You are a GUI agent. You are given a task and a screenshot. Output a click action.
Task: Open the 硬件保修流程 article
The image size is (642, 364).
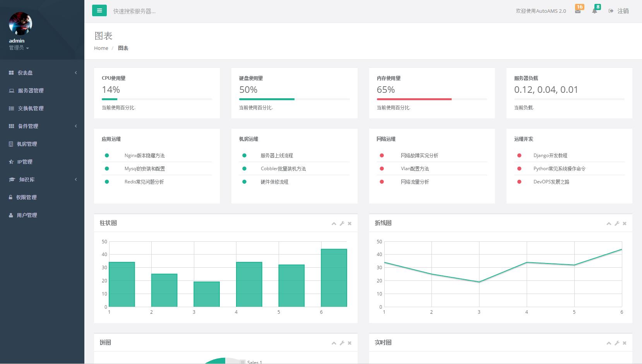pyautogui.click(x=274, y=182)
